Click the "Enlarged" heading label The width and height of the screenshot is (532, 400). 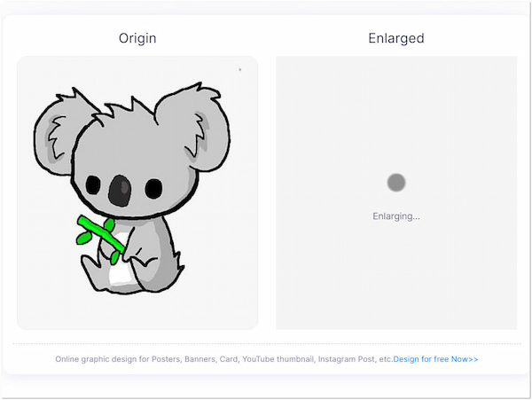click(x=396, y=38)
